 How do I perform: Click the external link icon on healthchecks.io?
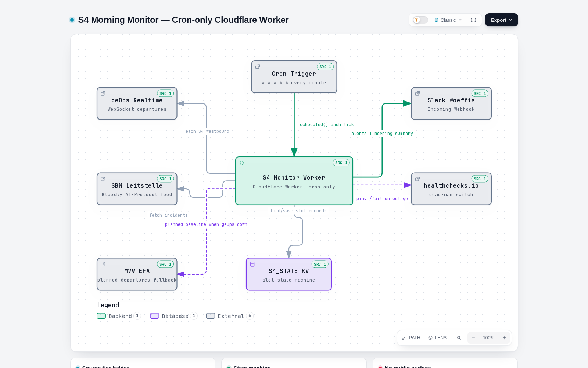pyautogui.click(x=417, y=179)
